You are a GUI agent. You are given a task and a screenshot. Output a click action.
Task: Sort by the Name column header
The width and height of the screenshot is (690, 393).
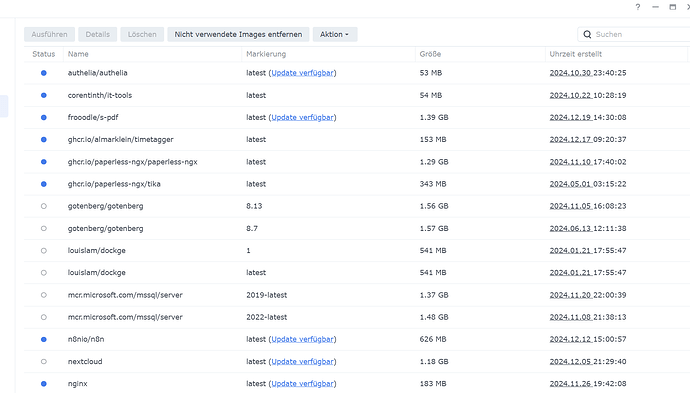pyautogui.click(x=78, y=54)
